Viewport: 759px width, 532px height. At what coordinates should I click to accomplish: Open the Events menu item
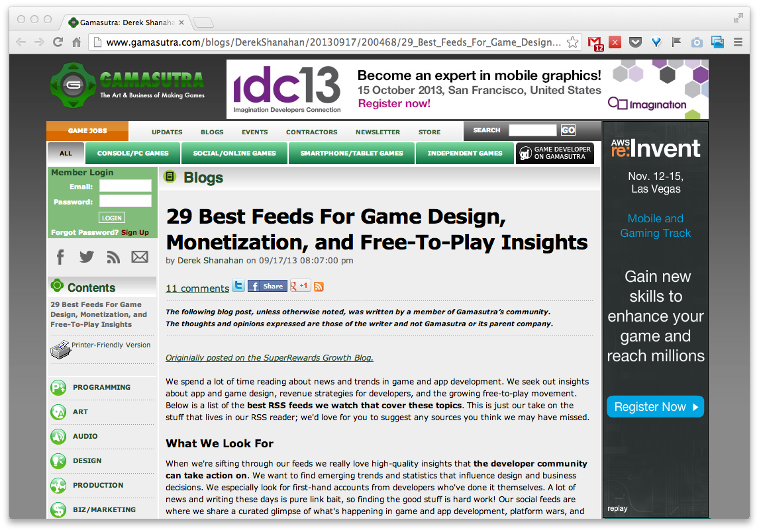pyautogui.click(x=254, y=132)
